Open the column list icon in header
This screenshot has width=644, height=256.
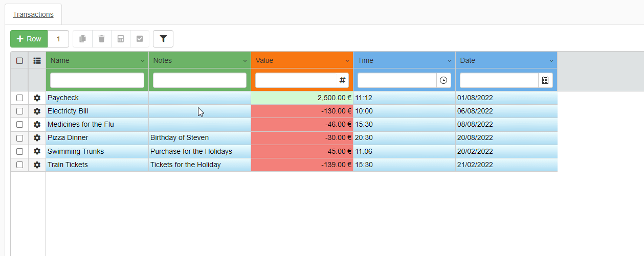pyautogui.click(x=37, y=60)
